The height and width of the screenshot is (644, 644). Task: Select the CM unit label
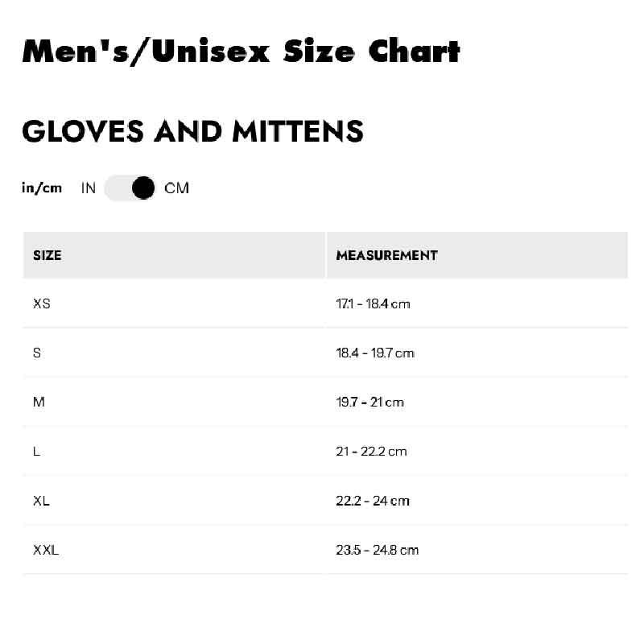click(x=176, y=188)
